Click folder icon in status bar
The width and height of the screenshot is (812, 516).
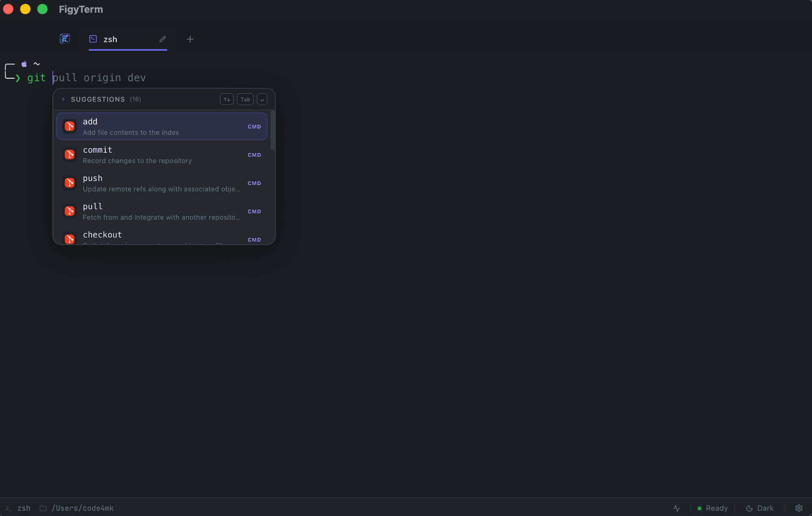(43, 508)
